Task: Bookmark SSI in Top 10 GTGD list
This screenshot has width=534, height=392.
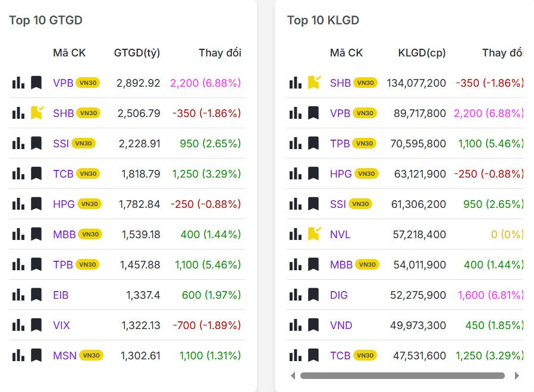Action: (x=36, y=143)
